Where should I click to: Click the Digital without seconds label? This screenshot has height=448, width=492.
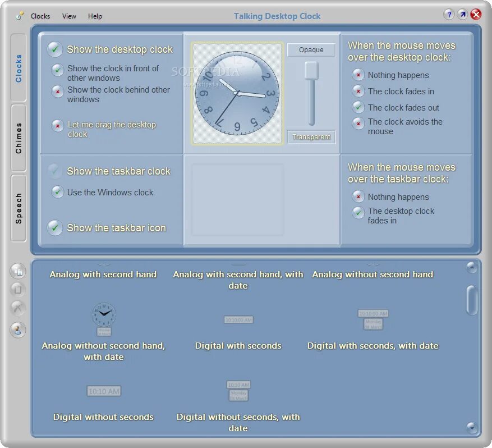(x=103, y=417)
